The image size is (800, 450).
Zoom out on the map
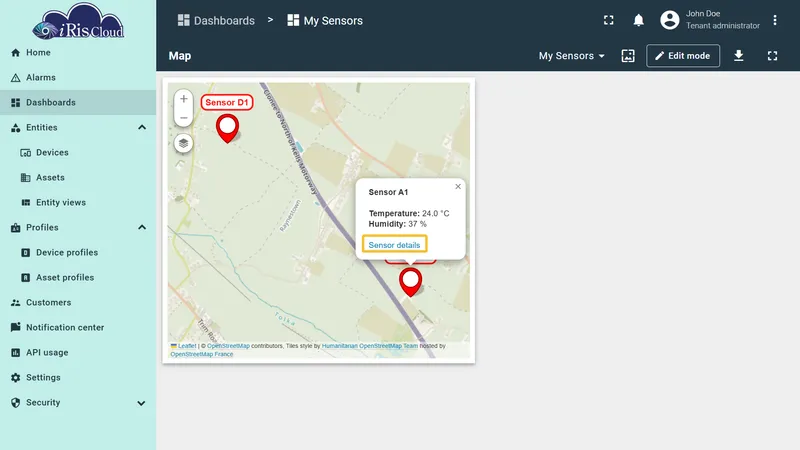[184, 117]
